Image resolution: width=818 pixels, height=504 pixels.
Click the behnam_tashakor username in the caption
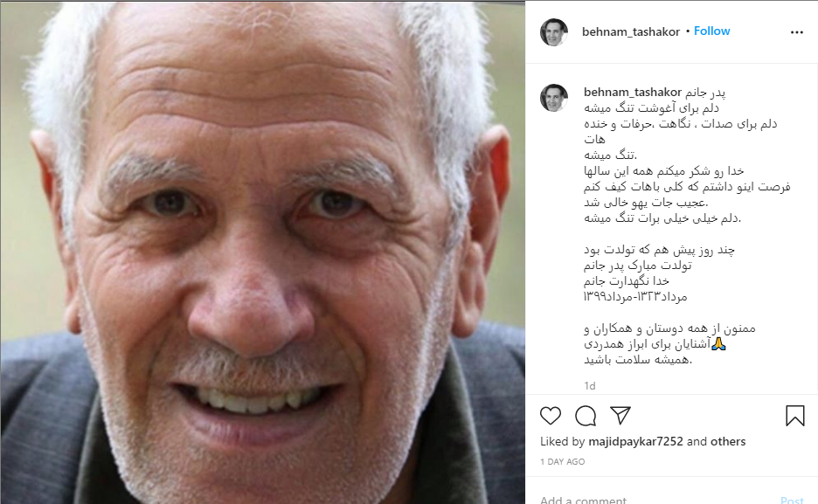tap(632, 93)
